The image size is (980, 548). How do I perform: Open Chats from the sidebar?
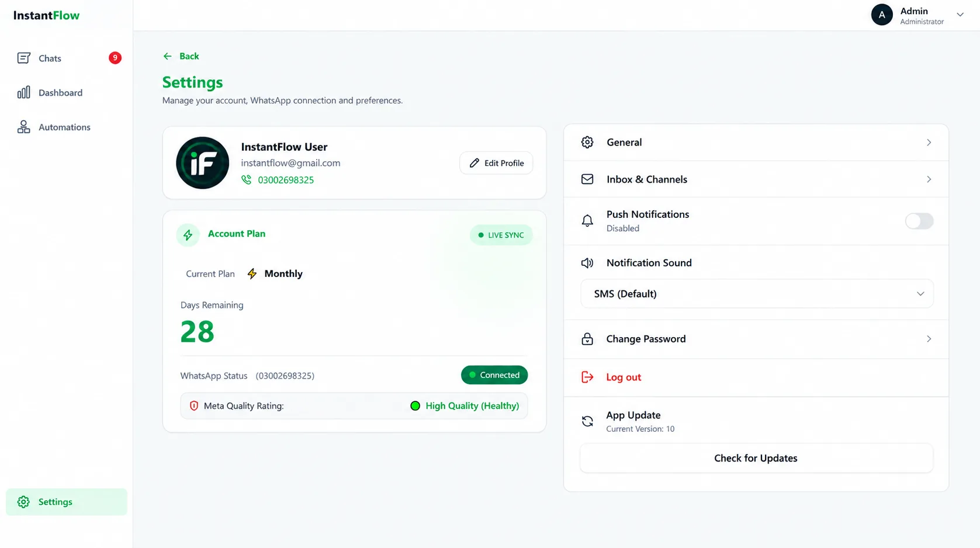tap(67, 58)
